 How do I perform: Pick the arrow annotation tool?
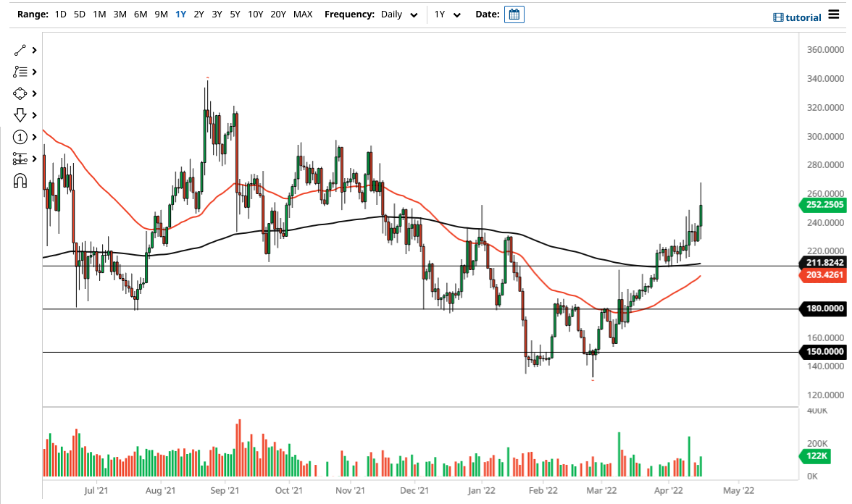click(x=20, y=115)
